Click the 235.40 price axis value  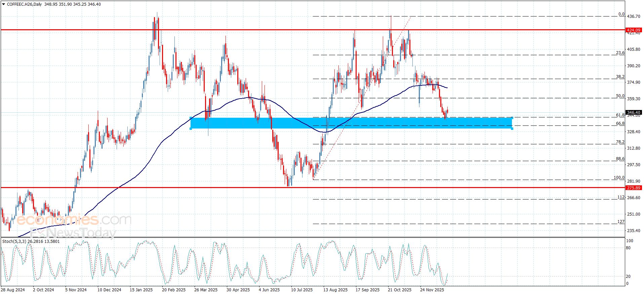(x=634, y=231)
